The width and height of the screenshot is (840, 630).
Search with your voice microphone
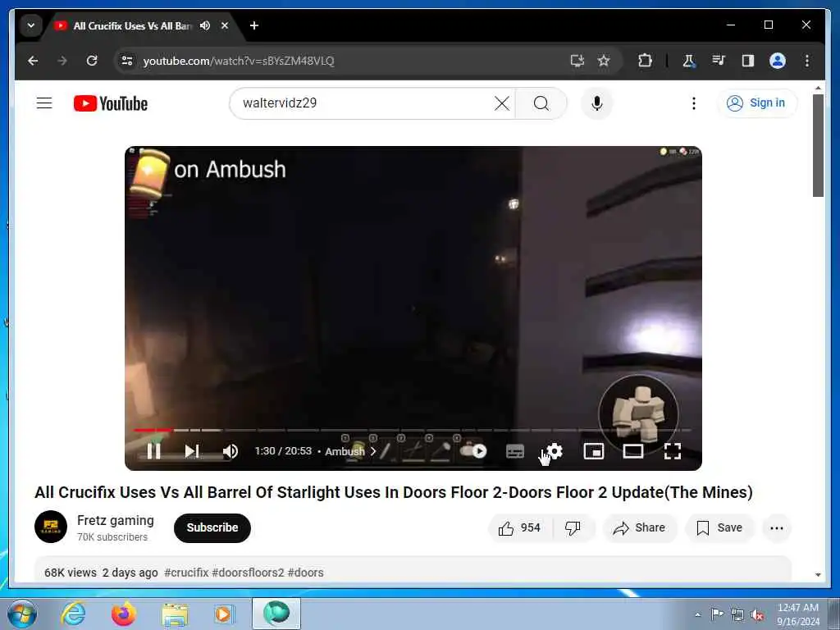coord(597,103)
